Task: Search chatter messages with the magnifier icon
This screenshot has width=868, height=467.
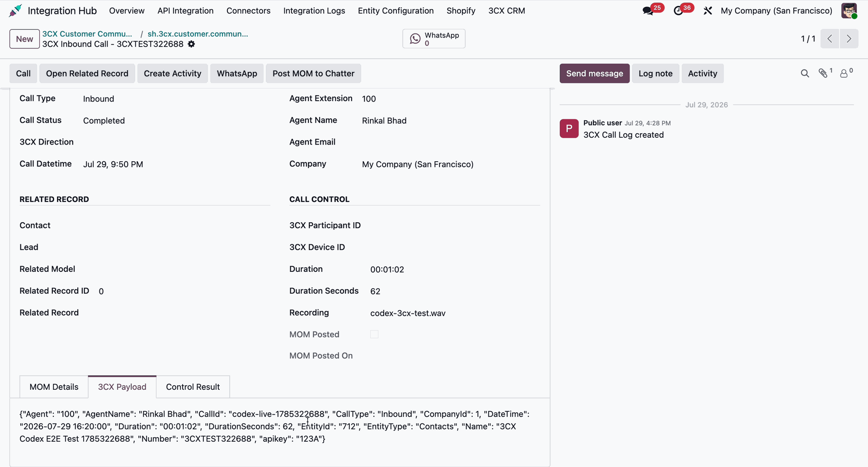Action: [x=805, y=73]
